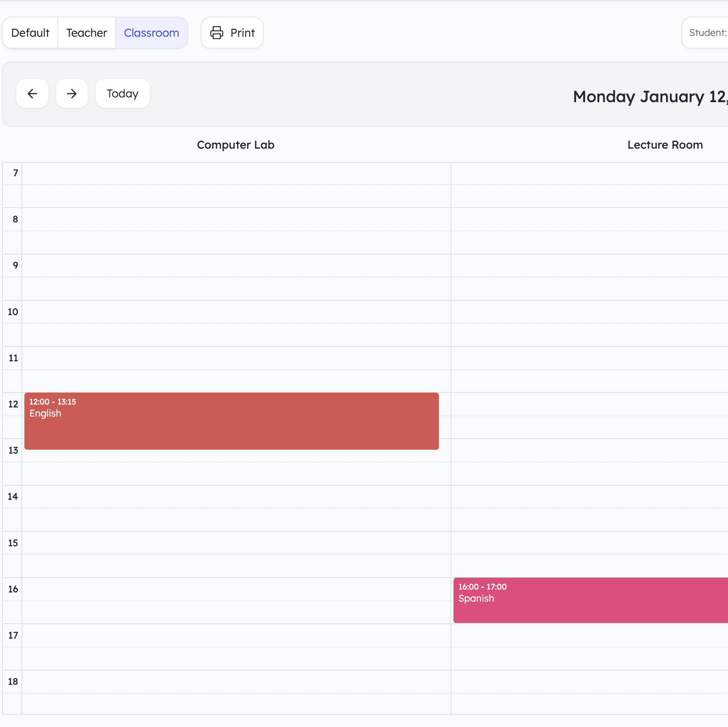Open the Spanish 16:00 - 17:00 event
This screenshot has width=728, height=727.
pyautogui.click(x=590, y=600)
